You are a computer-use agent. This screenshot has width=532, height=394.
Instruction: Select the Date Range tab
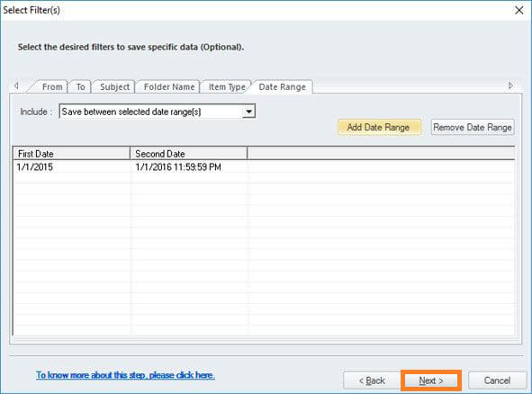[x=283, y=86]
